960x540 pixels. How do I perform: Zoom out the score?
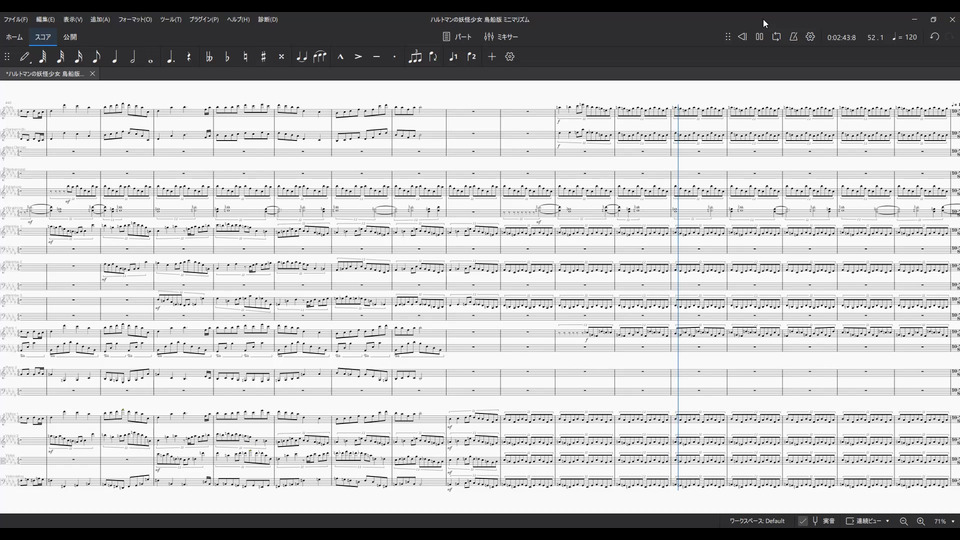[x=904, y=521]
